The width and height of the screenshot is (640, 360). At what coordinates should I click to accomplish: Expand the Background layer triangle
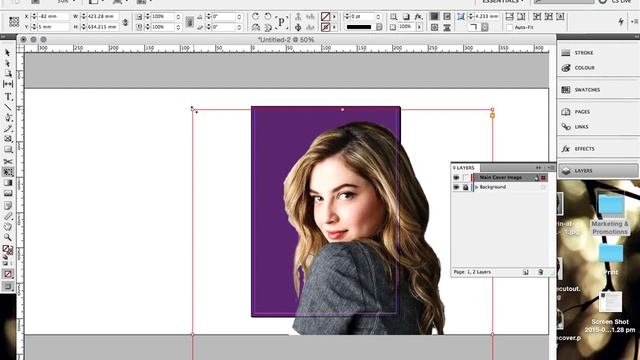click(476, 187)
